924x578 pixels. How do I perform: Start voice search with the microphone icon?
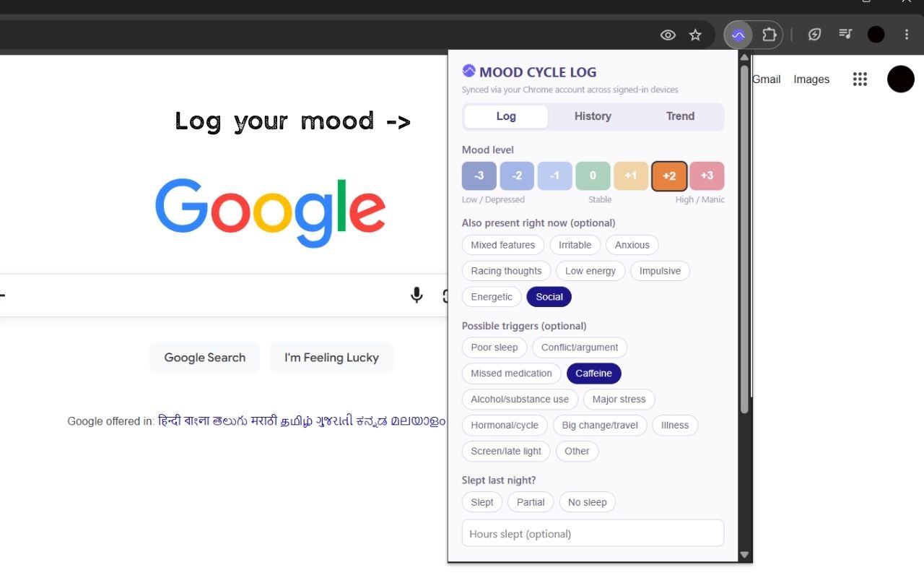(x=417, y=295)
